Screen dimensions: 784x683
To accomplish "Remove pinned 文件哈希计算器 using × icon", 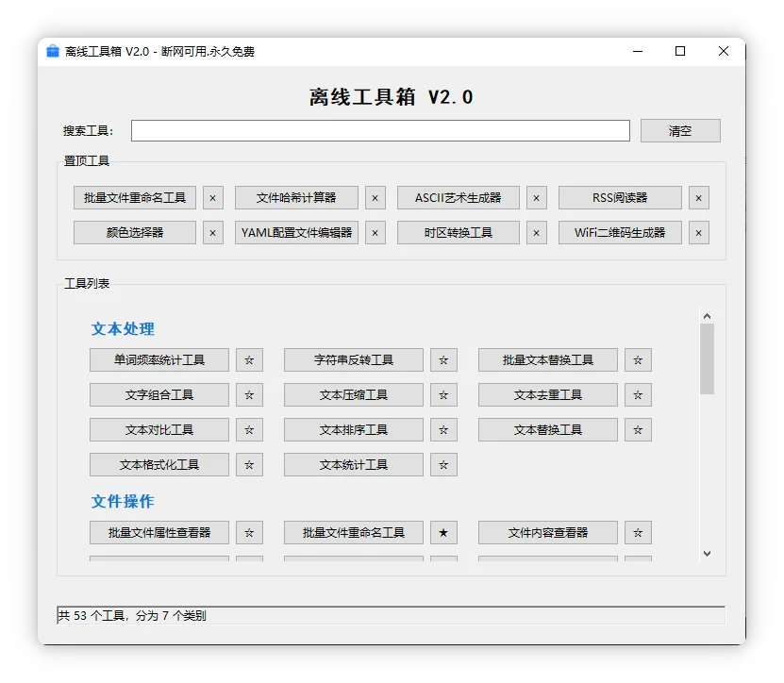I will [x=375, y=198].
